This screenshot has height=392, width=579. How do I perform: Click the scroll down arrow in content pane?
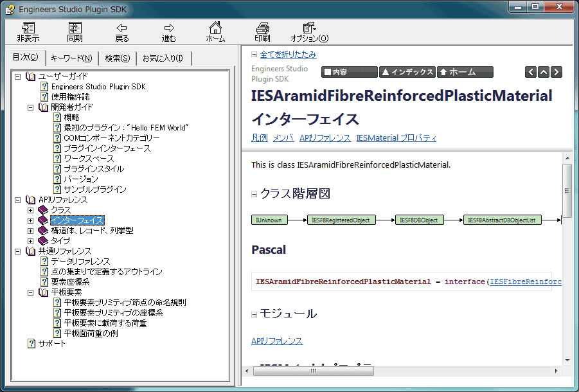click(567, 361)
